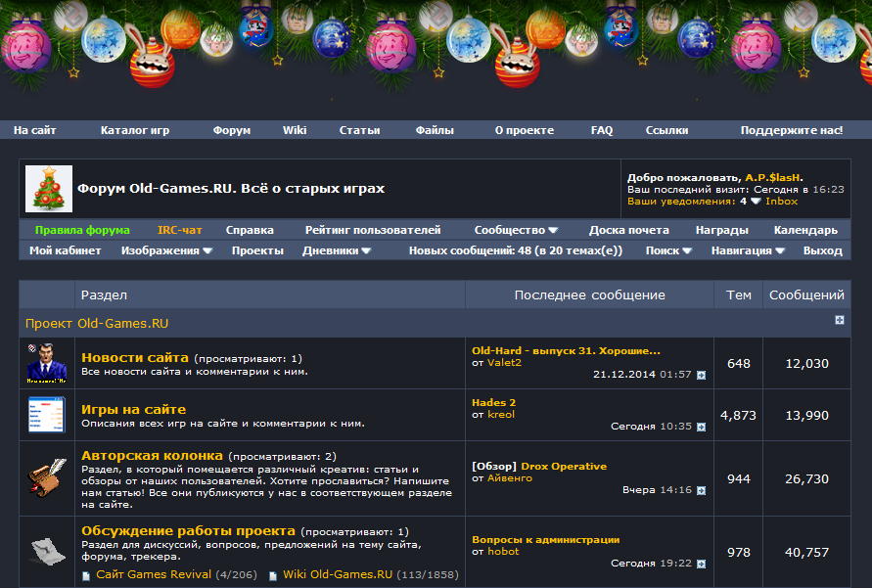Open the Valet2 user profile

(504, 362)
